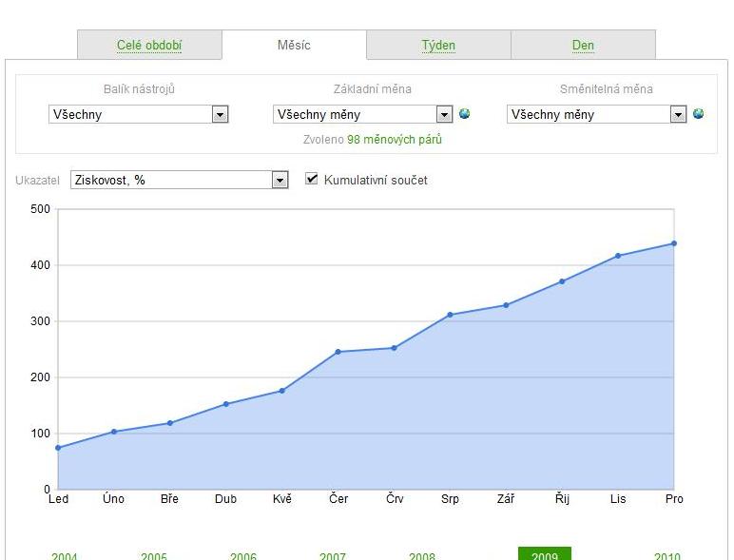Click the chart data point for Pro
The width and height of the screenshot is (734, 560).
pyautogui.click(x=674, y=243)
